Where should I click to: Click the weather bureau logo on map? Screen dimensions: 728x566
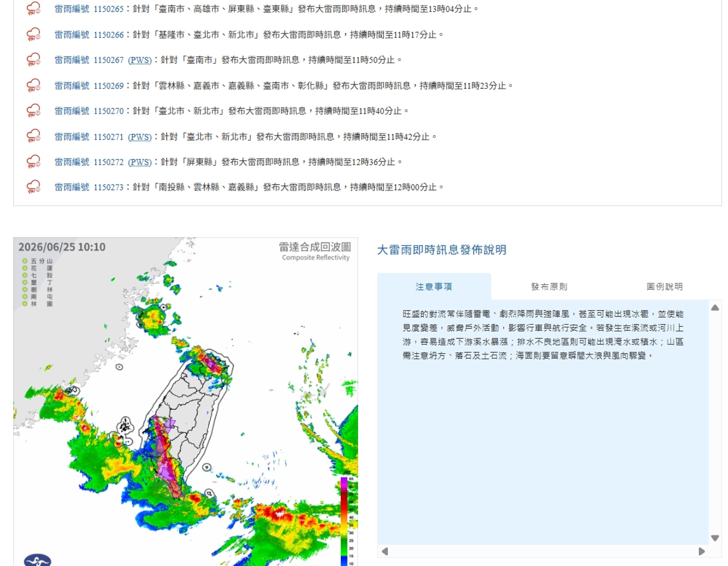[x=38, y=560]
